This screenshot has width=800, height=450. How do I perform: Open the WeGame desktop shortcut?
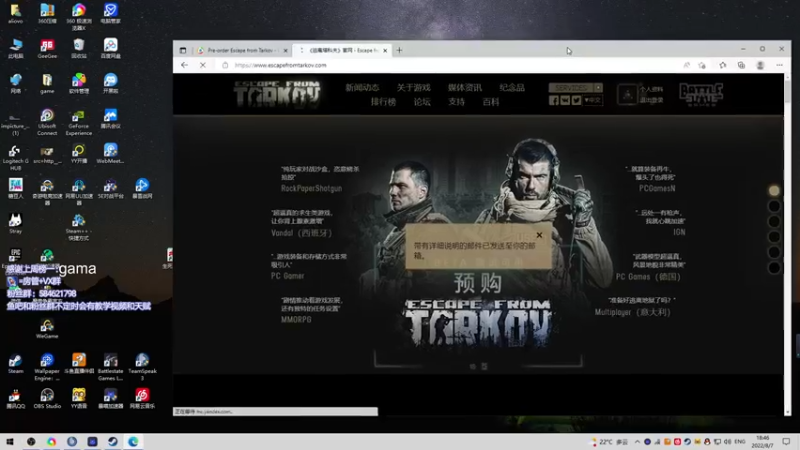click(47, 329)
